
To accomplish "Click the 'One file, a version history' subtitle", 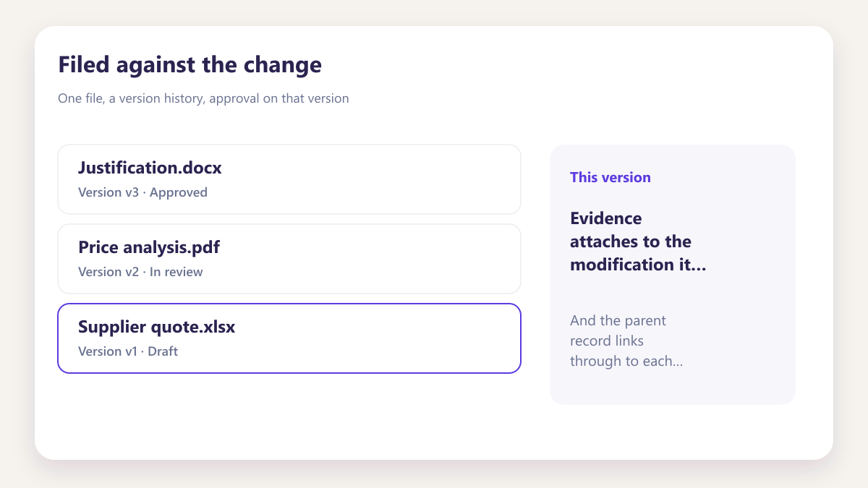I will coord(203,98).
